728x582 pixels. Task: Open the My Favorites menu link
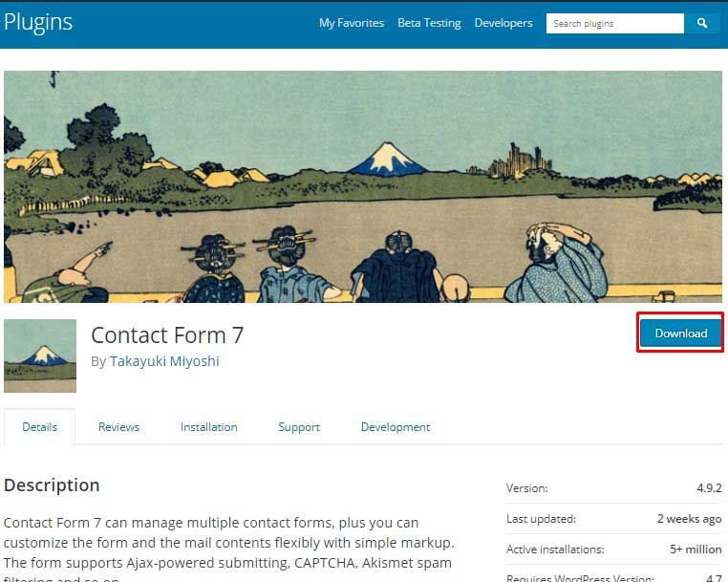point(352,23)
